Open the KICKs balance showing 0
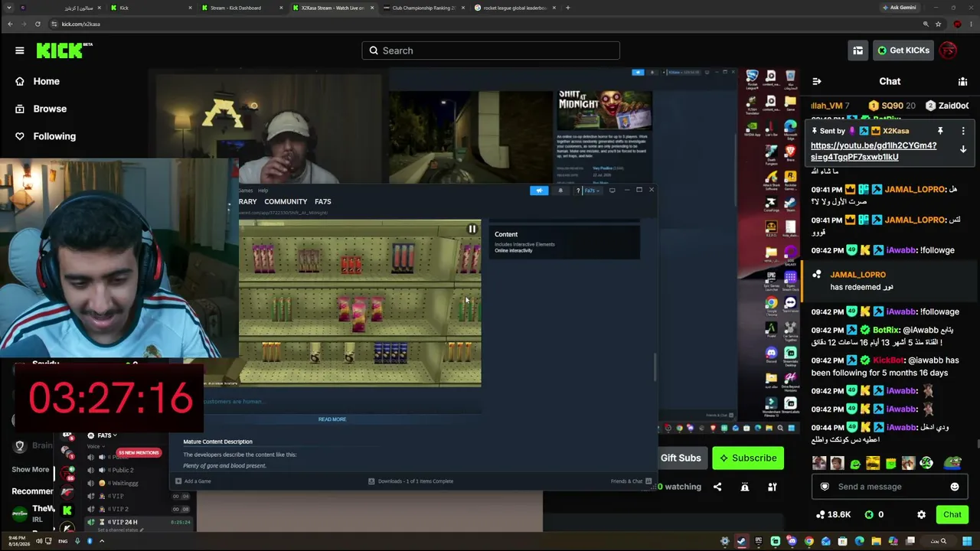The height and width of the screenshot is (551, 980). coord(875,515)
